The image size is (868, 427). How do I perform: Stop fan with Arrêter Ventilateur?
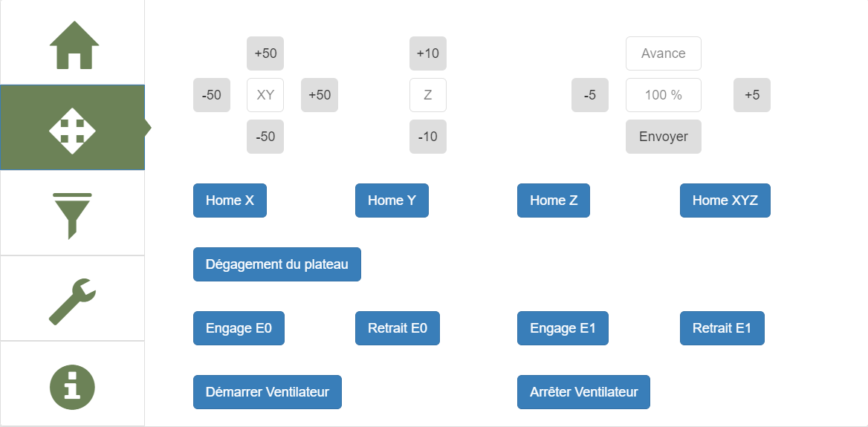(583, 392)
